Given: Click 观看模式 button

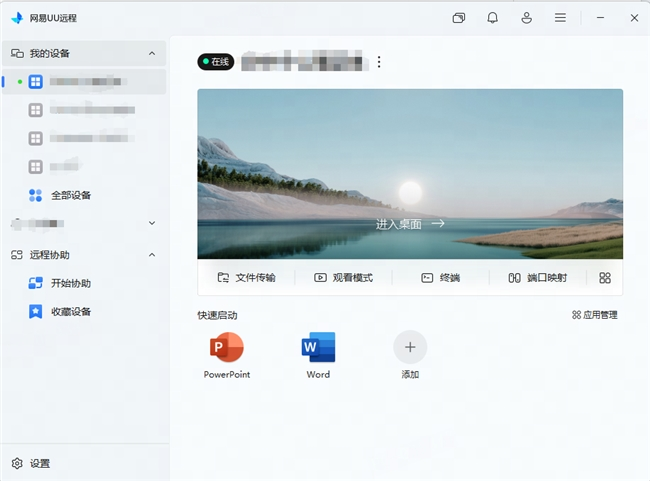Looking at the screenshot, I should coord(344,278).
